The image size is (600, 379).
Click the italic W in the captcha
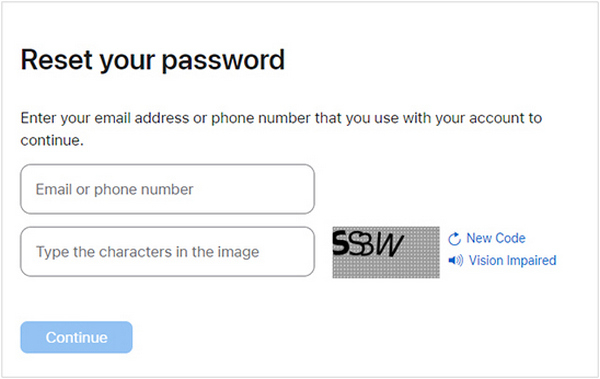pos(390,245)
